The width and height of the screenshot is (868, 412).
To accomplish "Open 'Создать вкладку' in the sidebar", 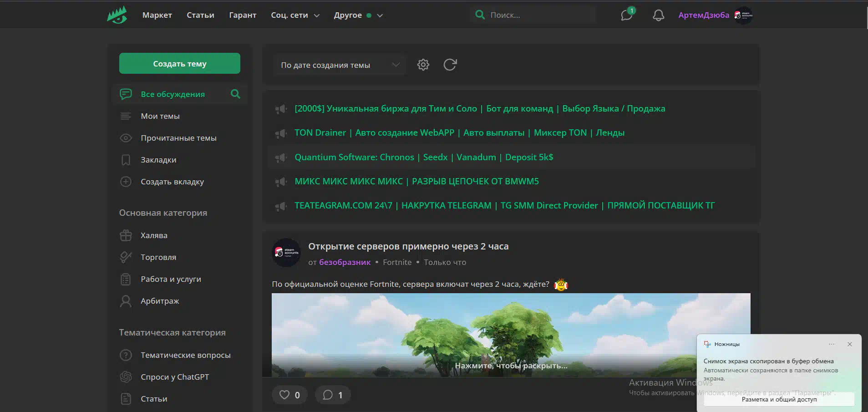I will click(x=172, y=182).
